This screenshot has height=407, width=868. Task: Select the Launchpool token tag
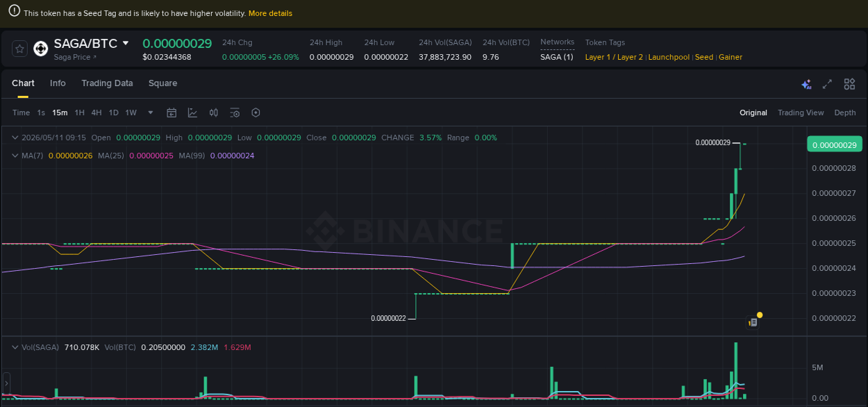tap(669, 57)
